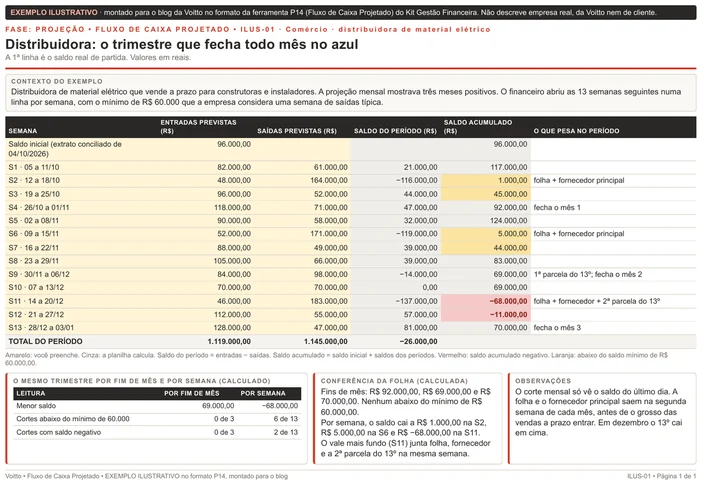Click the 'Menor saldo' summary row
This screenshot has width=702, height=485.
coord(157,406)
